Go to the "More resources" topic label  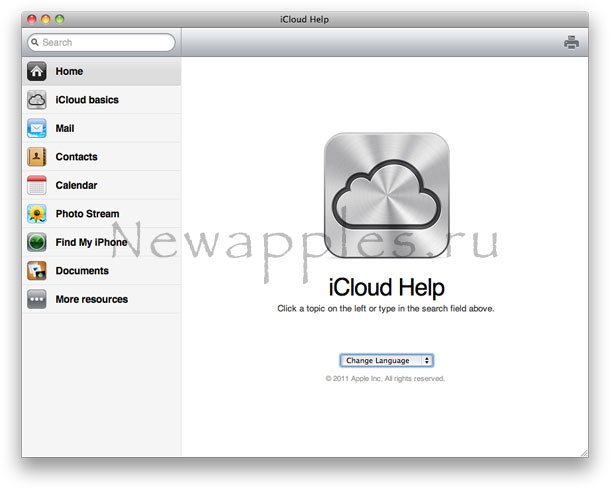click(92, 299)
